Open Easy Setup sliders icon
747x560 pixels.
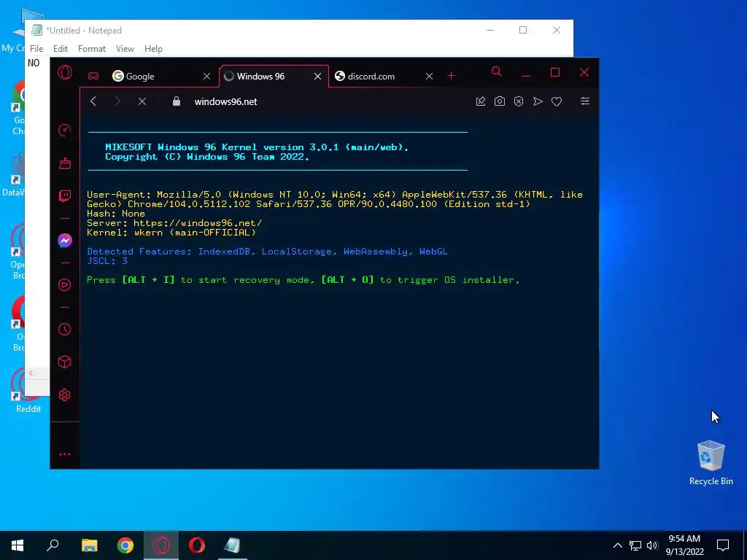[585, 101]
